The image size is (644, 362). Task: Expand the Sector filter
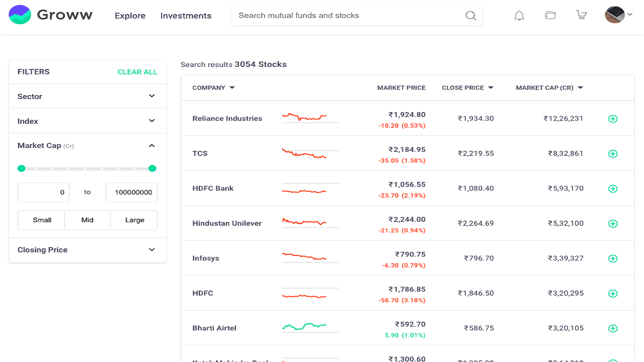[x=87, y=96]
